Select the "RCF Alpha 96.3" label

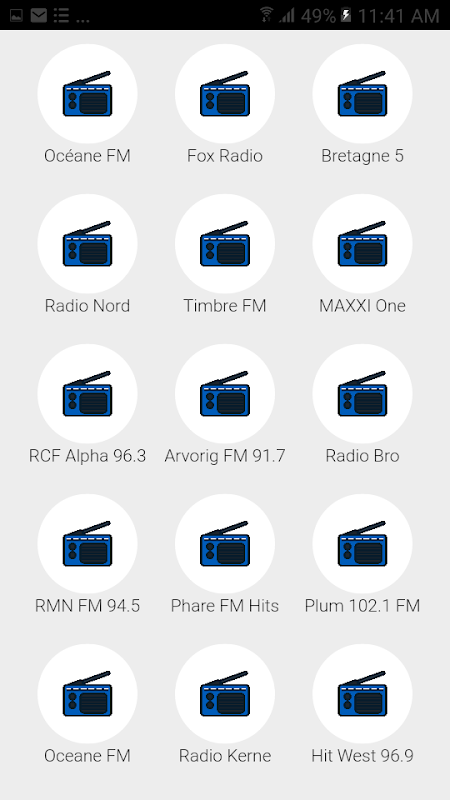pyautogui.click(x=87, y=456)
